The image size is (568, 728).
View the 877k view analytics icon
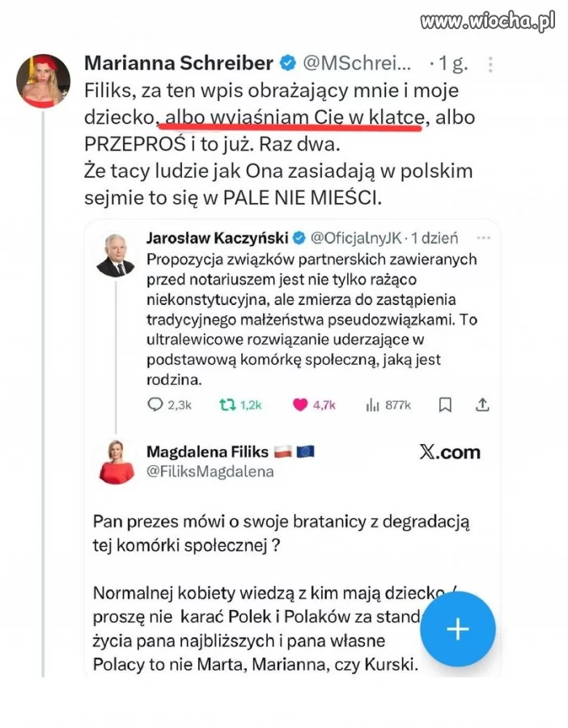click(x=373, y=404)
